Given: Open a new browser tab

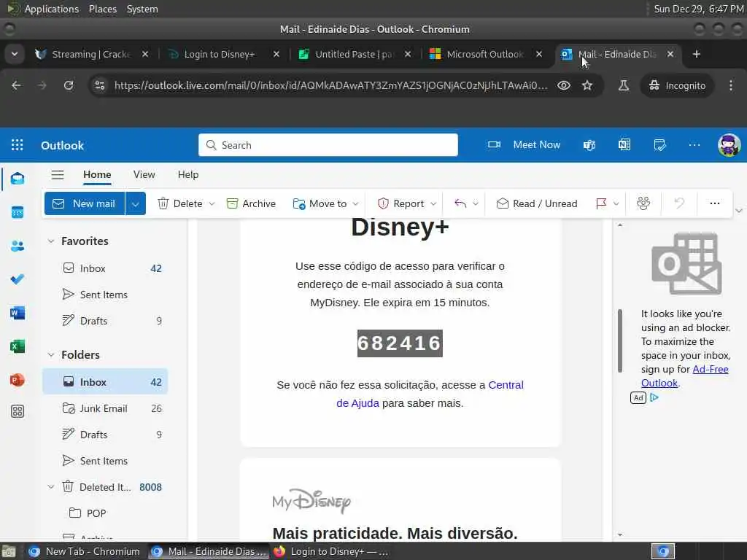Looking at the screenshot, I should click(697, 54).
